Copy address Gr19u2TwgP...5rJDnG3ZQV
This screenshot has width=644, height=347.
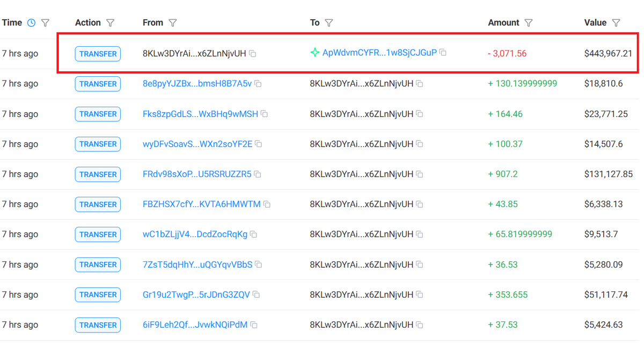(256, 294)
